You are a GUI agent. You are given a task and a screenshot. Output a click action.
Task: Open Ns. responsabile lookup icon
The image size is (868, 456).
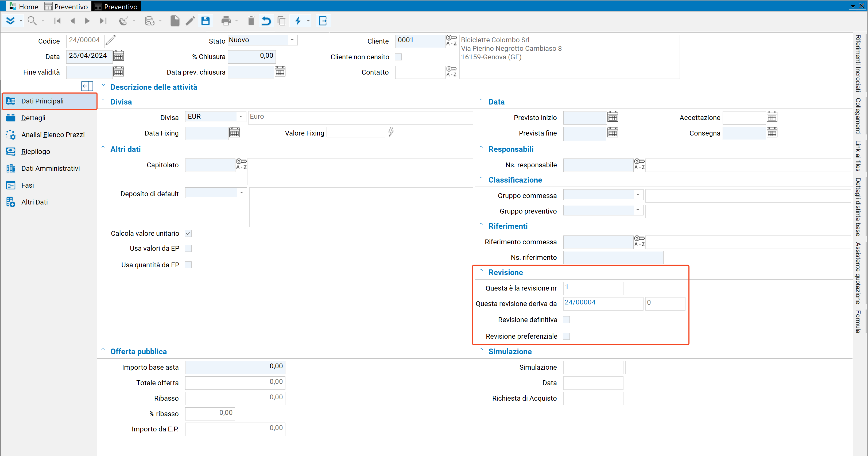tap(639, 164)
